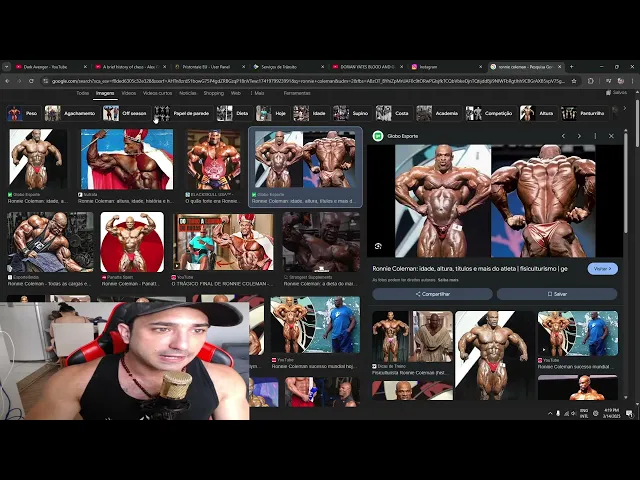The image size is (640, 480).
Task: Open the Mais filters dropdown
Action: [x=257, y=93]
